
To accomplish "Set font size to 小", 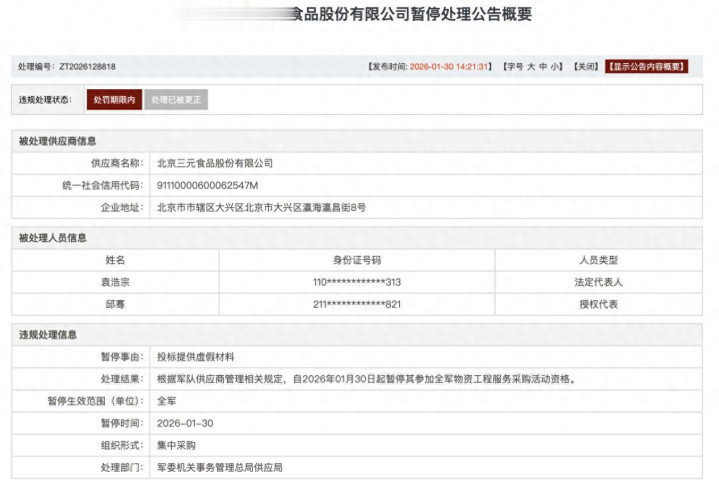I will click(x=554, y=66).
